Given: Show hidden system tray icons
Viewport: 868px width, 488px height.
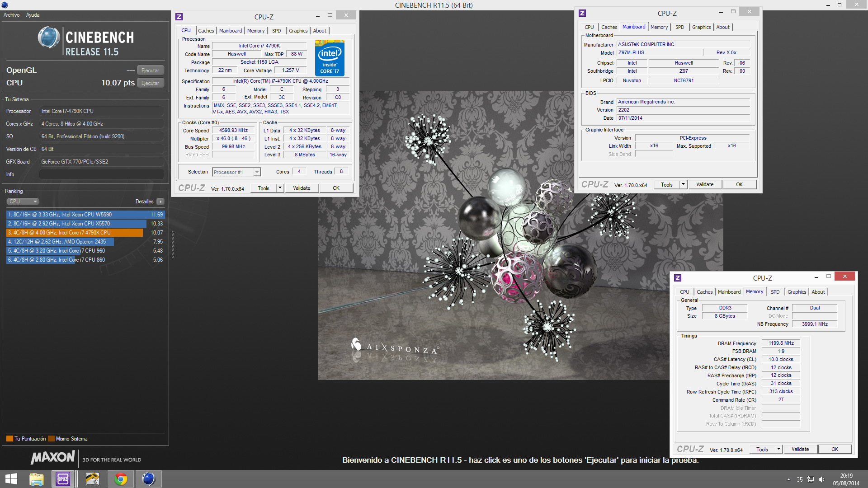Looking at the screenshot, I should (788, 479).
